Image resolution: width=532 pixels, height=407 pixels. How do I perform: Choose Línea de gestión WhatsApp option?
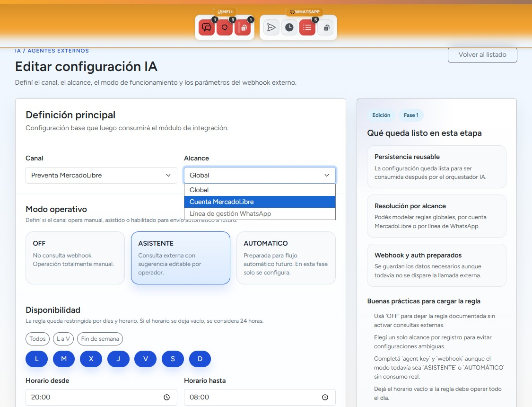pos(260,213)
